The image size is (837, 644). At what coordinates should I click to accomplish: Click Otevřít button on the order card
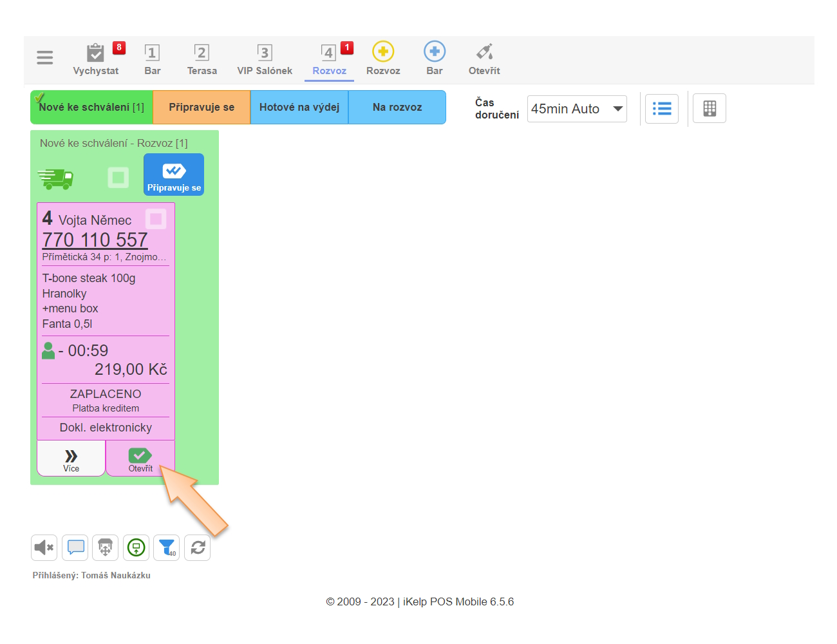tap(140, 459)
